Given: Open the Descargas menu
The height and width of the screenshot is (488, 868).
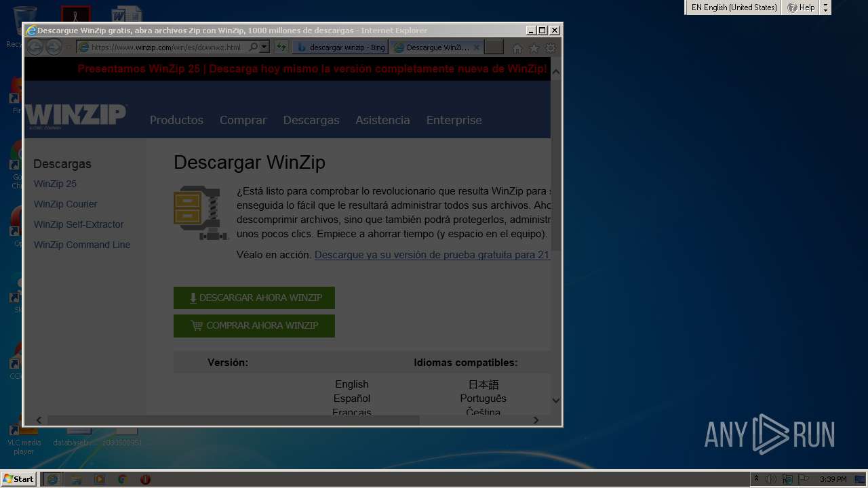Looking at the screenshot, I should tap(311, 120).
